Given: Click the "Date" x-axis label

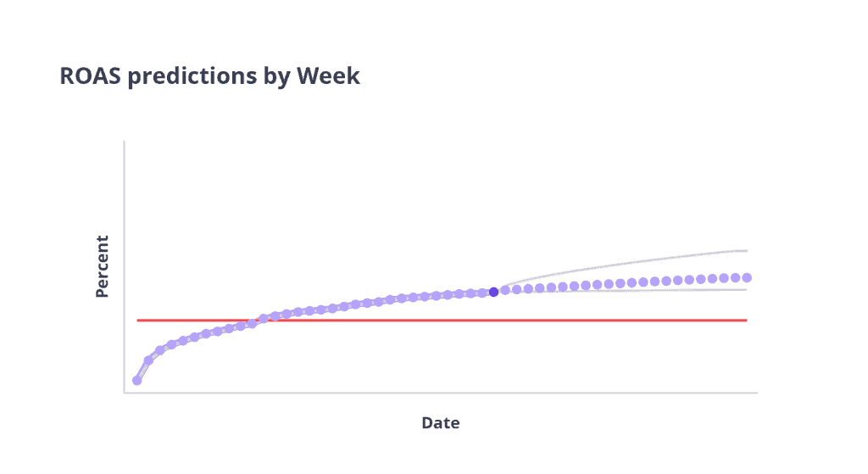Looking at the screenshot, I should click(x=441, y=422).
